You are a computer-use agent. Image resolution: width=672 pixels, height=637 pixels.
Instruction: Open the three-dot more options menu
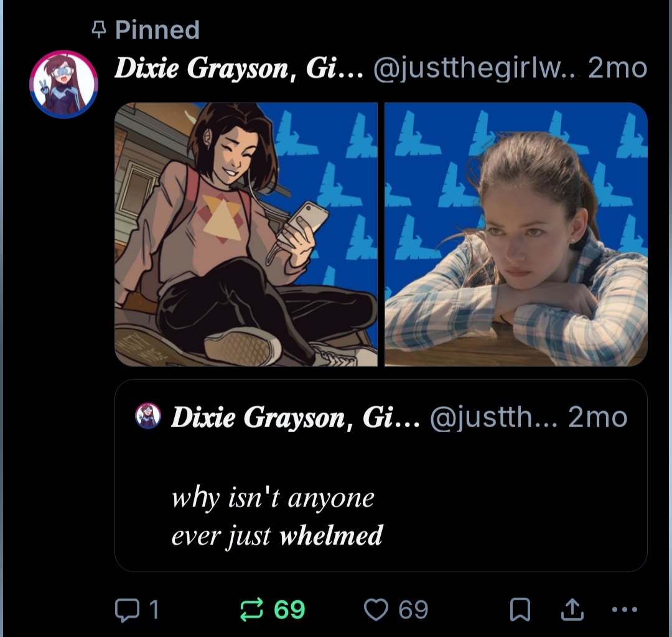pos(625,610)
